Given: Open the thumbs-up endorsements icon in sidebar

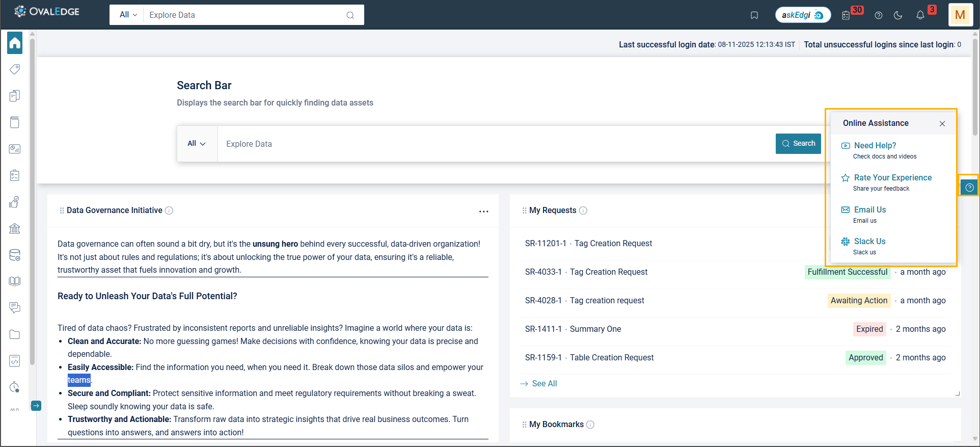Looking at the screenshot, I should coord(15,202).
